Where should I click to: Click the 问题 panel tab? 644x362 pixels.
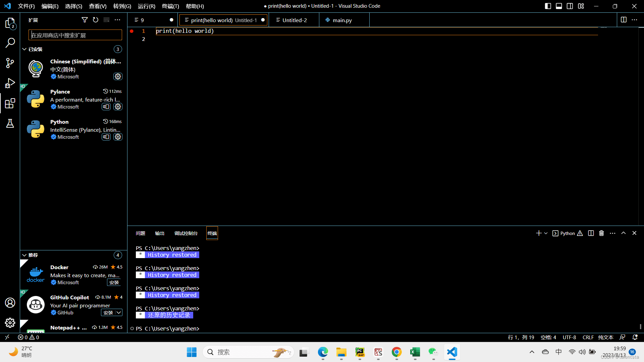[x=141, y=233]
